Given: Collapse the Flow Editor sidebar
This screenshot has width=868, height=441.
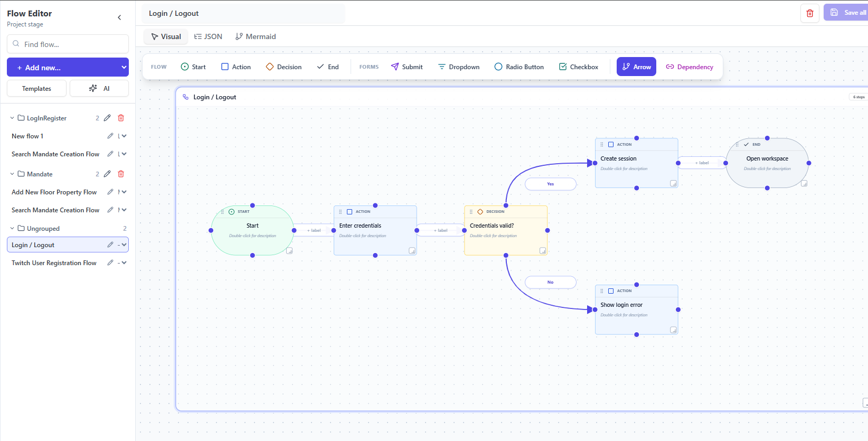Looking at the screenshot, I should 119,17.
